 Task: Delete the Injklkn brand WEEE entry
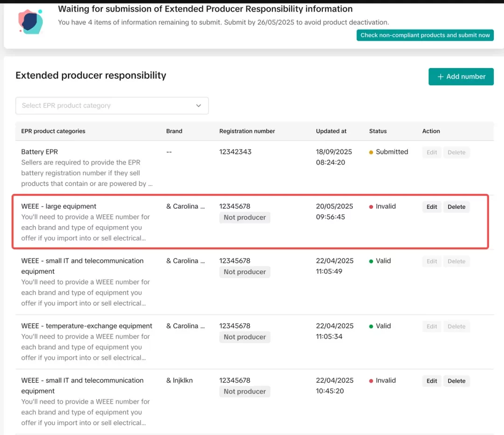point(456,381)
